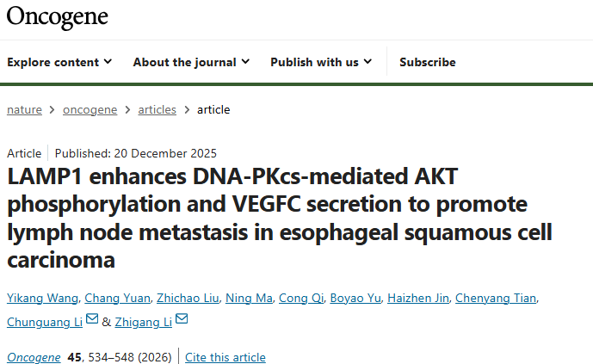Open the oncogene breadcrumb link

coord(90,109)
